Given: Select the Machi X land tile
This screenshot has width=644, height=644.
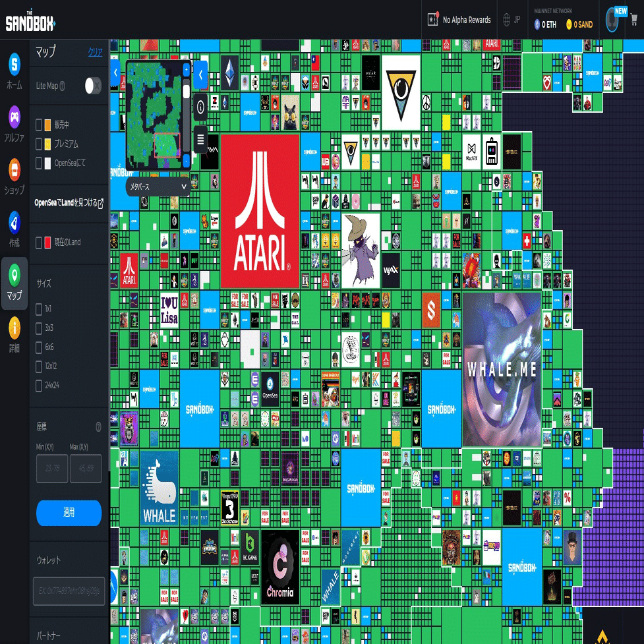Looking at the screenshot, I should click(471, 152).
